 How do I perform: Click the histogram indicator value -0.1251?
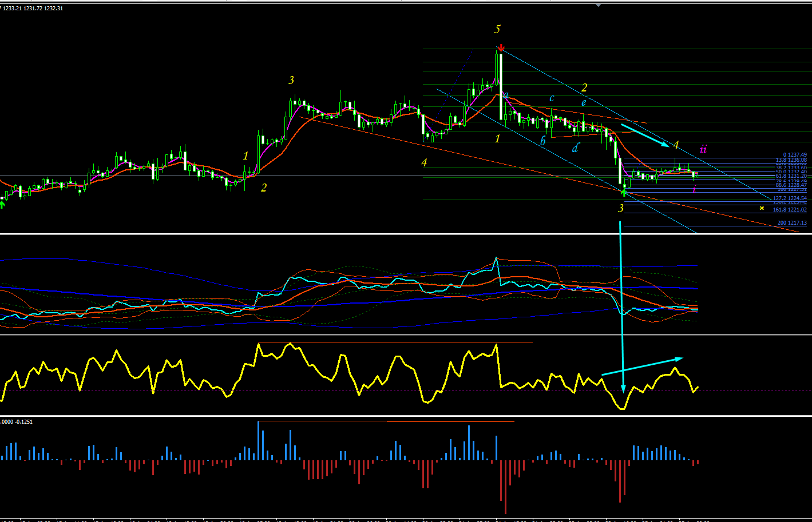tap(23, 421)
